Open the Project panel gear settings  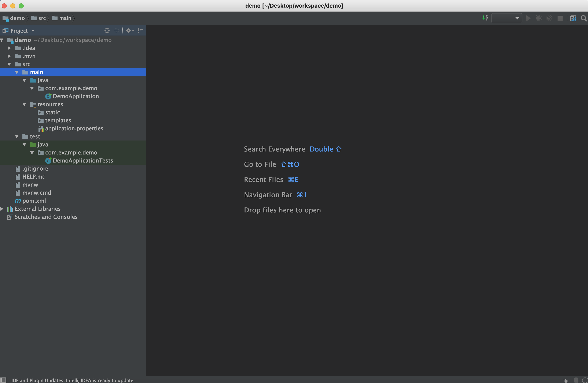pyautogui.click(x=129, y=30)
